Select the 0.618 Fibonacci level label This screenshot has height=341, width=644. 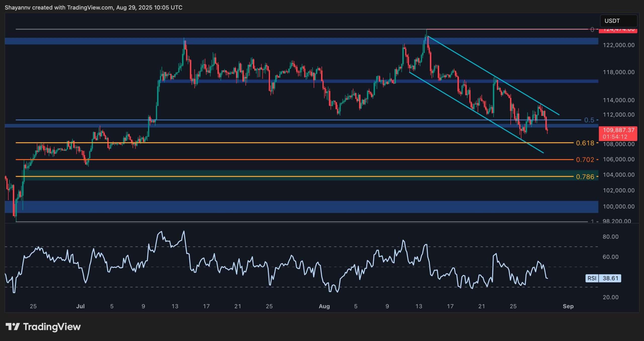pos(585,143)
